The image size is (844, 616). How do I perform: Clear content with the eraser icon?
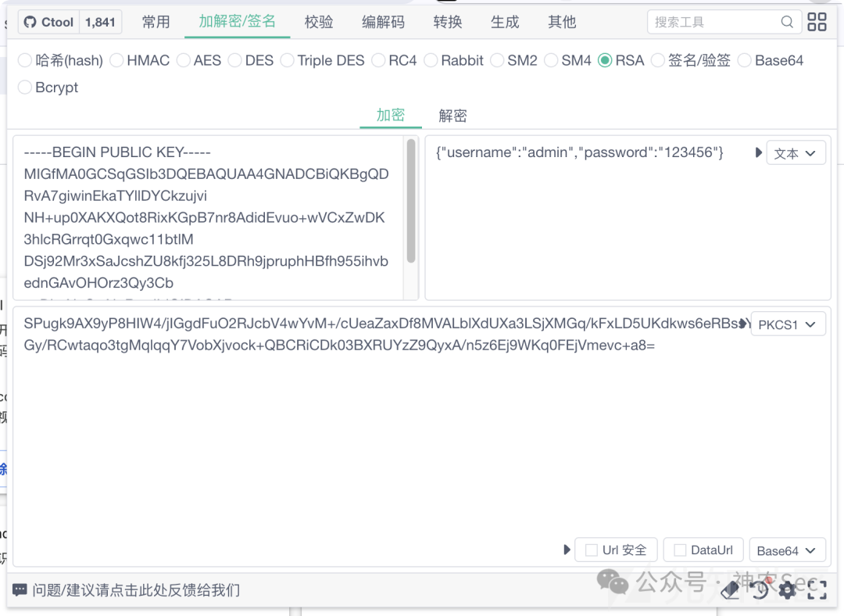coord(731,591)
